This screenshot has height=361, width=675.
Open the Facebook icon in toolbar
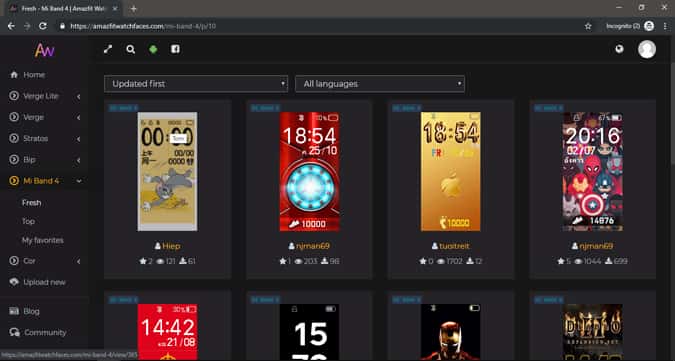point(175,49)
